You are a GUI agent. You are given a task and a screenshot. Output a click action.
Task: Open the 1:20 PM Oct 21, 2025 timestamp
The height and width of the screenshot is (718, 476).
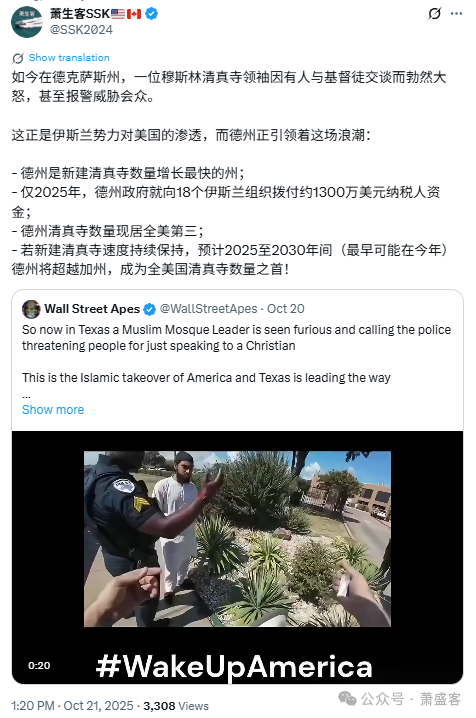73,706
